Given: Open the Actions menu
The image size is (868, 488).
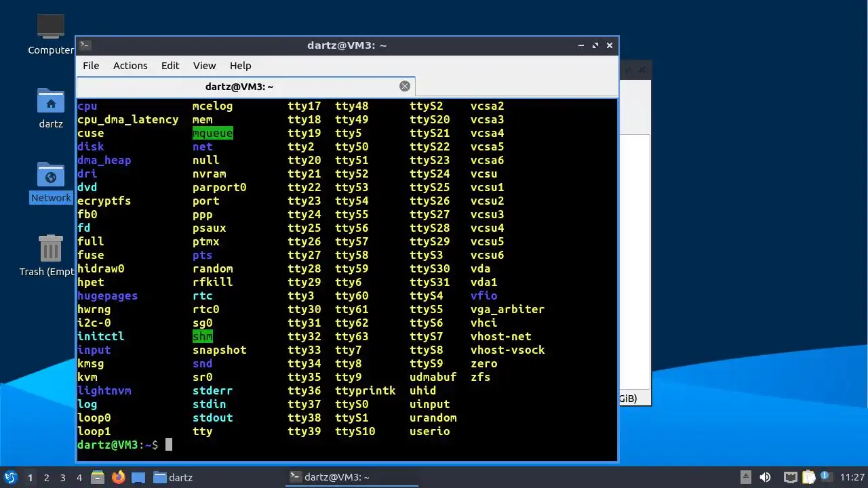Looking at the screenshot, I should (130, 66).
